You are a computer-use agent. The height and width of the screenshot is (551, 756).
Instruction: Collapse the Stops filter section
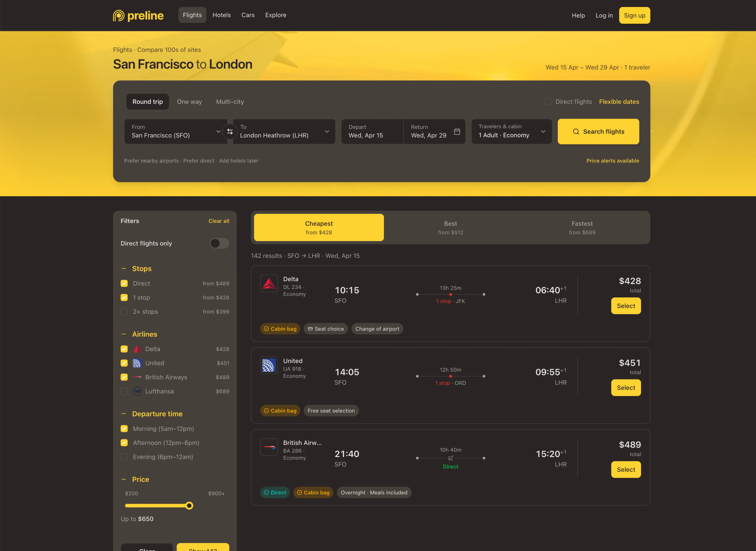[x=124, y=269]
